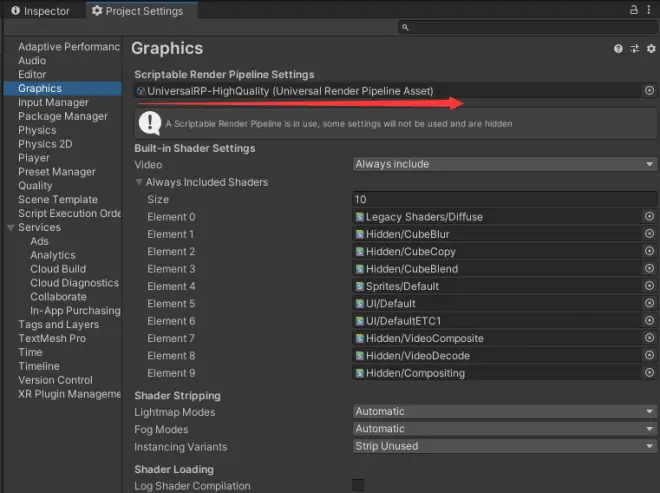
Task: Open the Collaborate service settings
Action: (x=58, y=297)
